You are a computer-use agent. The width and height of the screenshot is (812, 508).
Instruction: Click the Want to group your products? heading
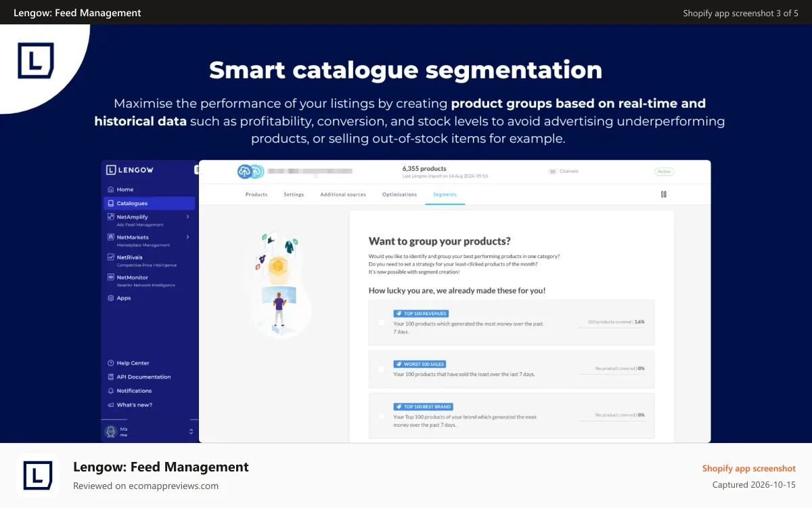tap(440, 241)
